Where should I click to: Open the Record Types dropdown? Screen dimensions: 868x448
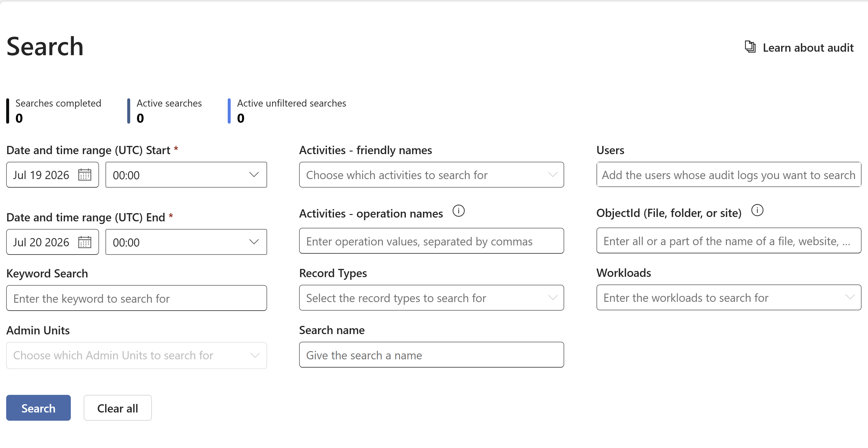click(431, 298)
